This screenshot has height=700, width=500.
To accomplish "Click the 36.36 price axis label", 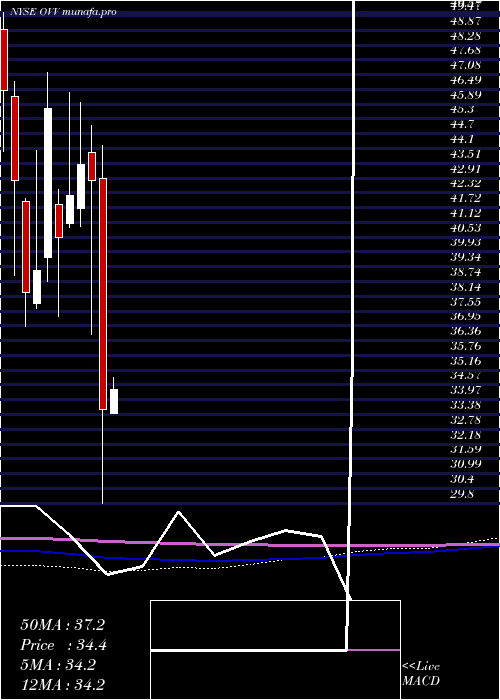I will [466, 331].
